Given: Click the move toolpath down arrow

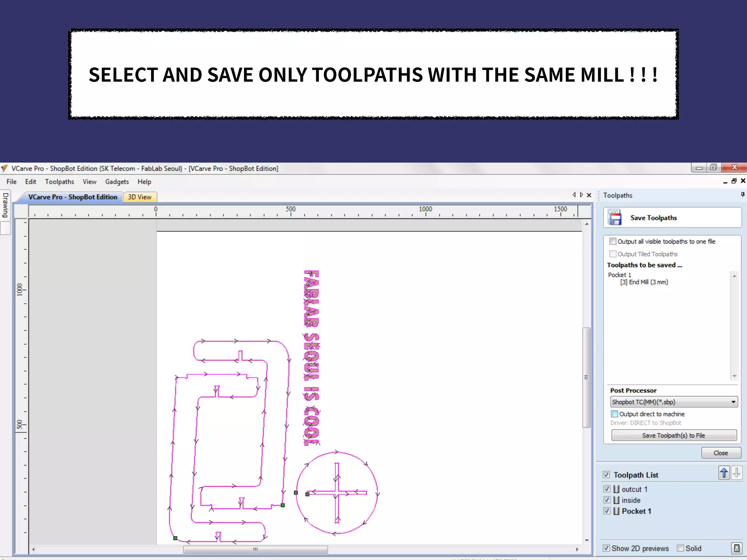Looking at the screenshot, I should 736,473.
